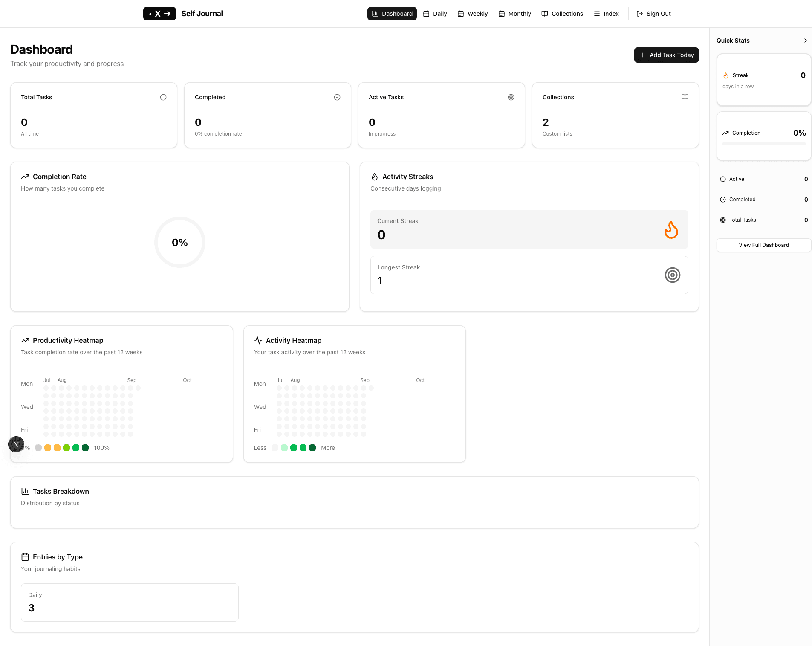
Task: Click the target icon in Longest Streak
Action: point(672,275)
